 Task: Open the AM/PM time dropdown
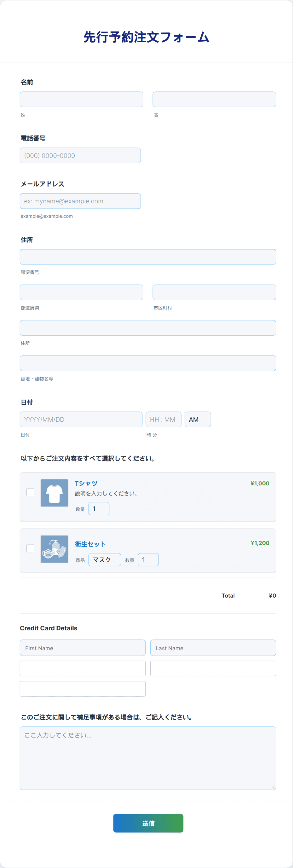pyautogui.click(x=197, y=420)
